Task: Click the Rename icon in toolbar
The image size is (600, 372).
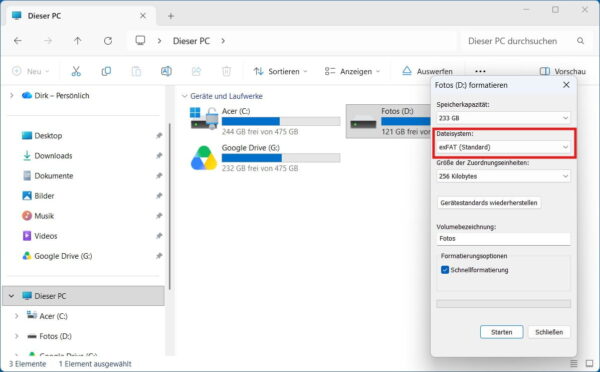Action: [166, 71]
